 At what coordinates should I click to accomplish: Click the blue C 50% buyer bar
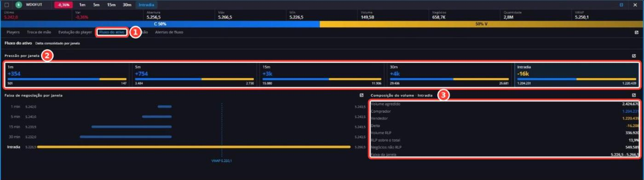click(160, 24)
